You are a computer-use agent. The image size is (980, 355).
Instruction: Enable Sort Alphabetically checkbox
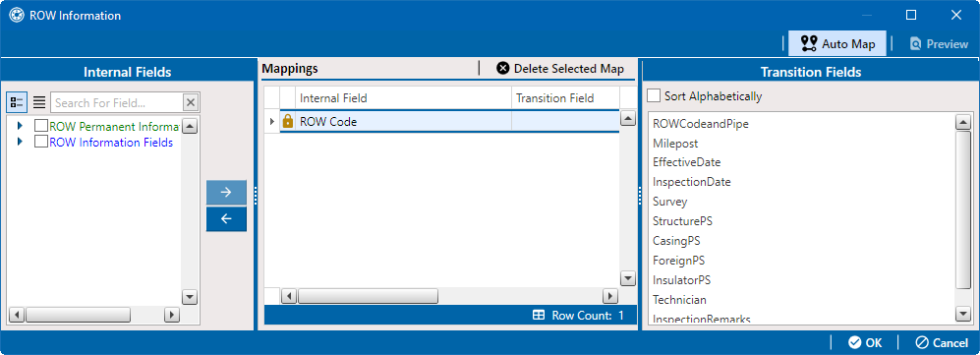[x=654, y=96]
